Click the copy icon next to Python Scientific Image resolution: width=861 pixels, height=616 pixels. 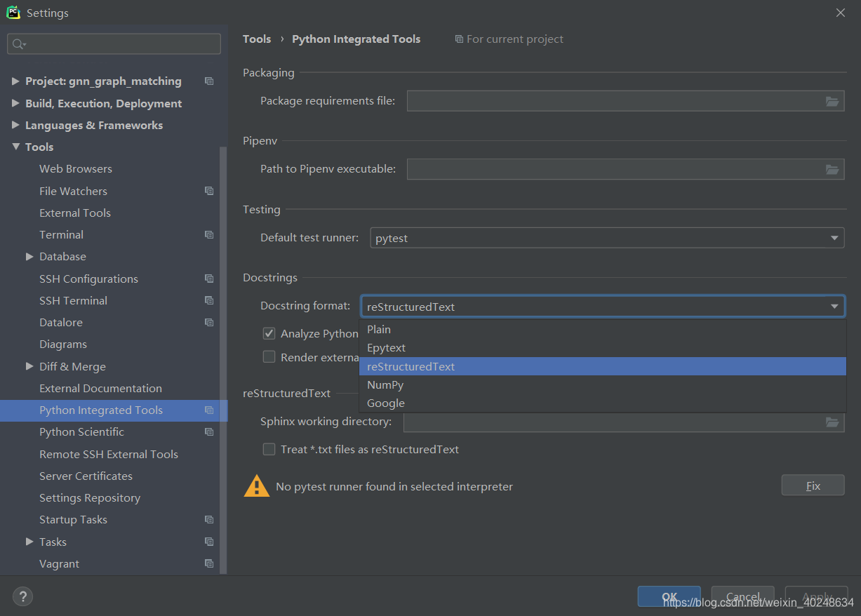tap(209, 432)
